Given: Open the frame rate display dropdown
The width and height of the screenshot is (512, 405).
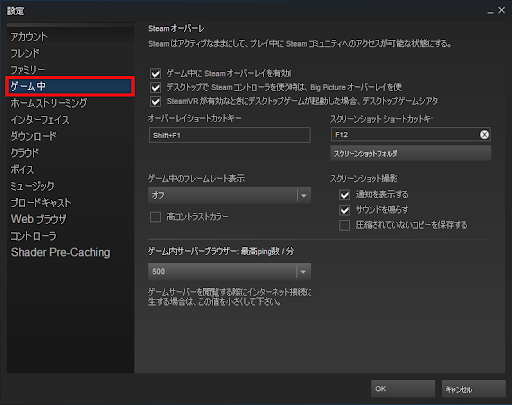Looking at the screenshot, I should point(229,195).
